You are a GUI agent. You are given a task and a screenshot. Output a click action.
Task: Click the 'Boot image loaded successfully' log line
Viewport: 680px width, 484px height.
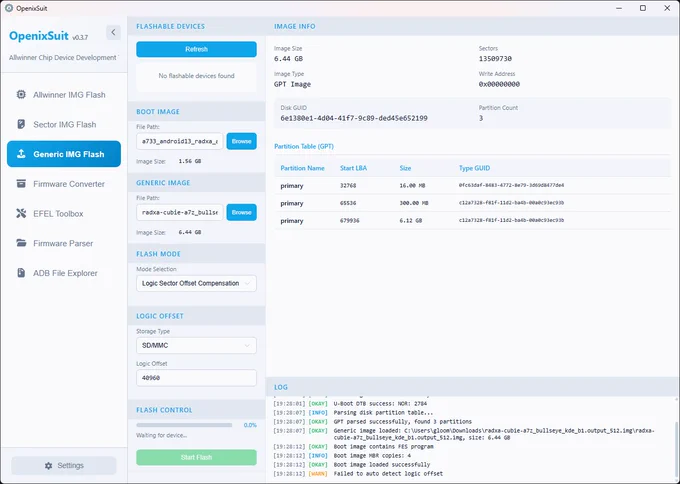click(x=382, y=464)
